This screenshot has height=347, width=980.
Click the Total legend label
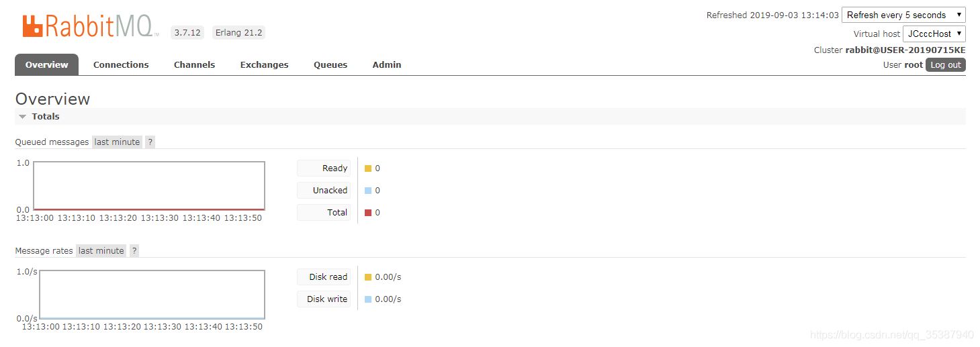pos(324,213)
